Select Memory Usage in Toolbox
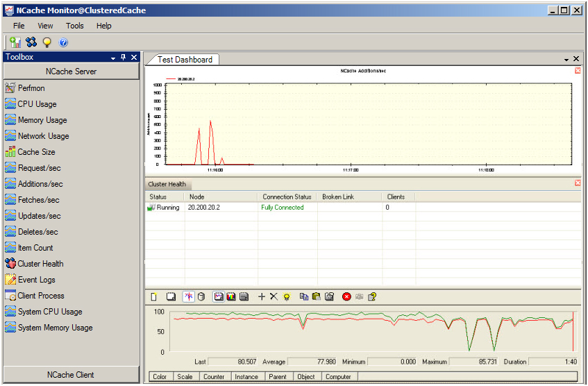This screenshot has width=588, height=386. point(36,120)
